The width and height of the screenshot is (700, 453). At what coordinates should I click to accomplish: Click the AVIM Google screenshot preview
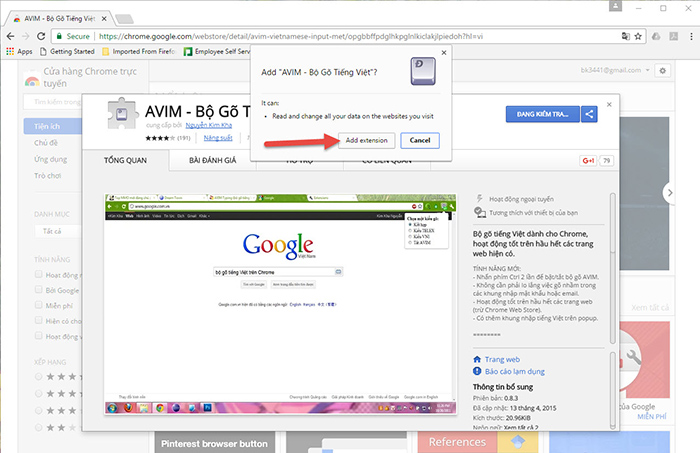coord(280,304)
